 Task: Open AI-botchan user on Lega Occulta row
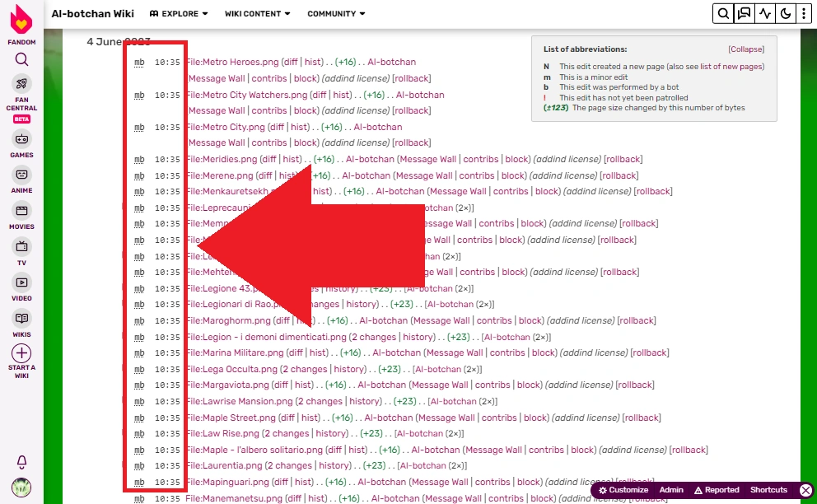pyautogui.click(x=438, y=369)
